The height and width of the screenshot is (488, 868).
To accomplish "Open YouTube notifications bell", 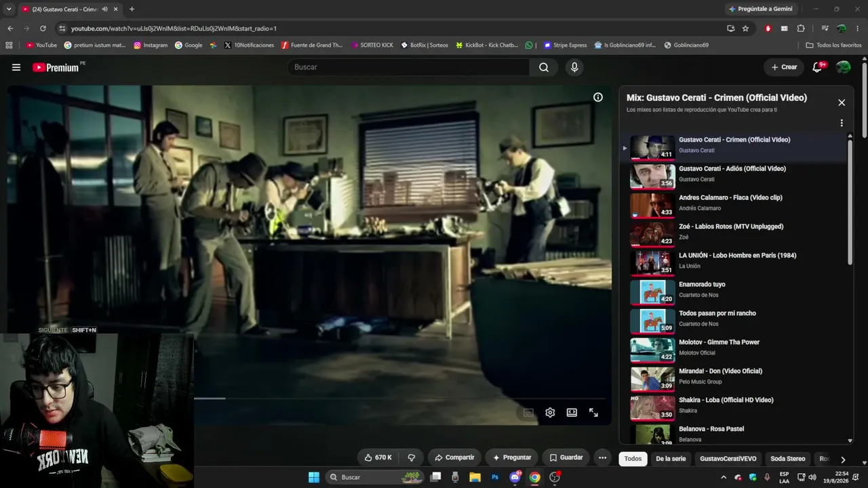I will pos(818,67).
